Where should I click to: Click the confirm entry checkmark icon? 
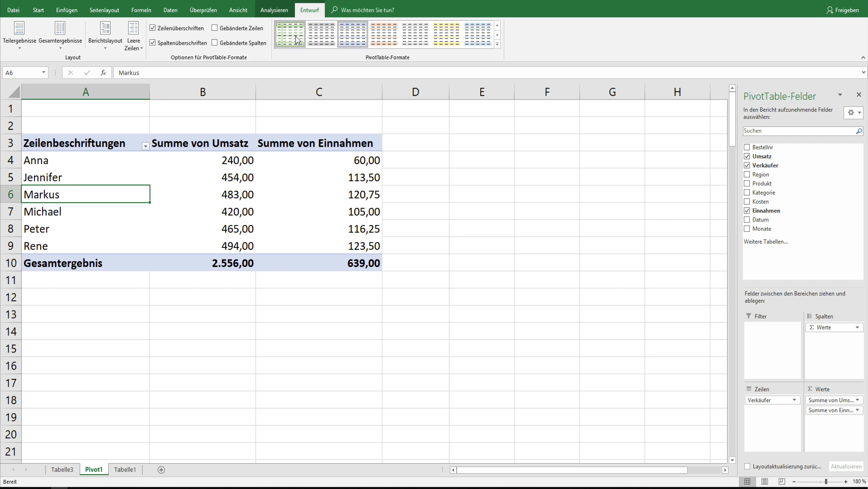pyautogui.click(x=87, y=73)
